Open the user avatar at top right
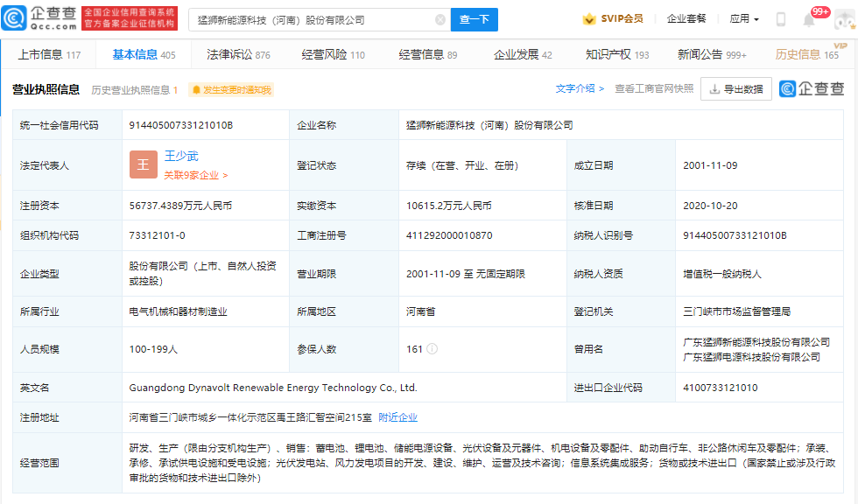This screenshot has height=504, width=858. point(845,20)
